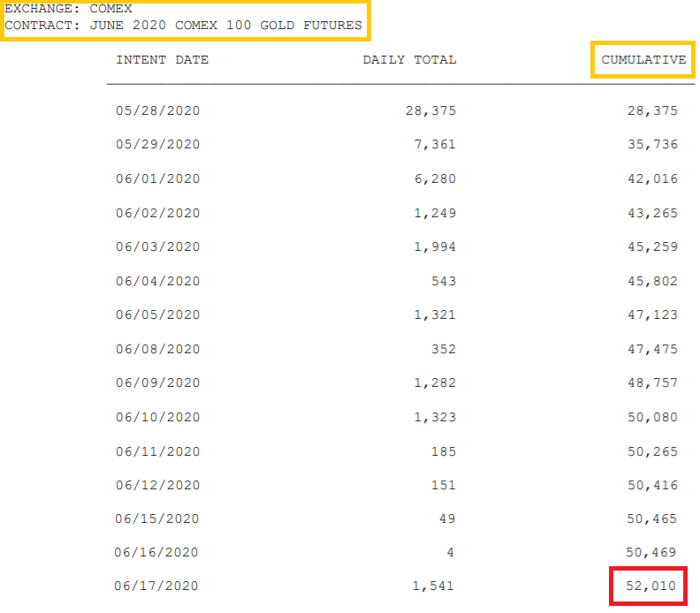Click daily total 151
The height and width of the screenshot is (613, 700).
(x=444, y=485)
